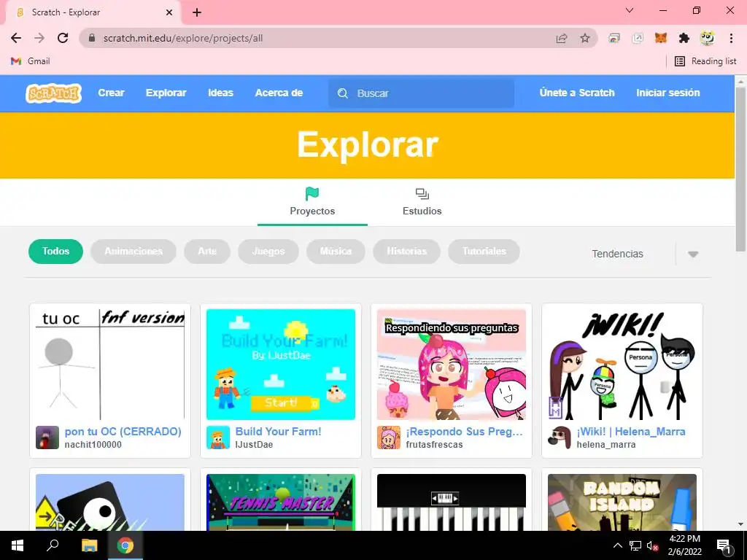Open Windows taskbar search
The image size is (747, 560).
tap(53, 545)
